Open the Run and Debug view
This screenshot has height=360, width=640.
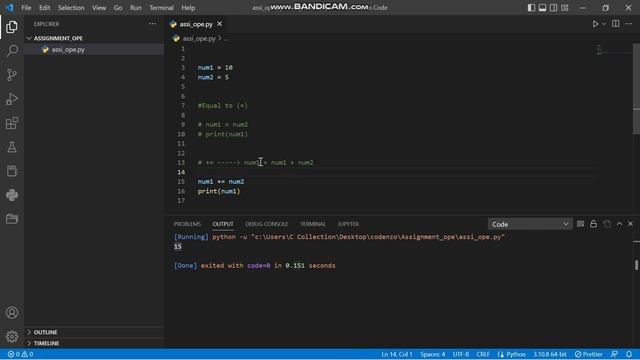(12, 99)
